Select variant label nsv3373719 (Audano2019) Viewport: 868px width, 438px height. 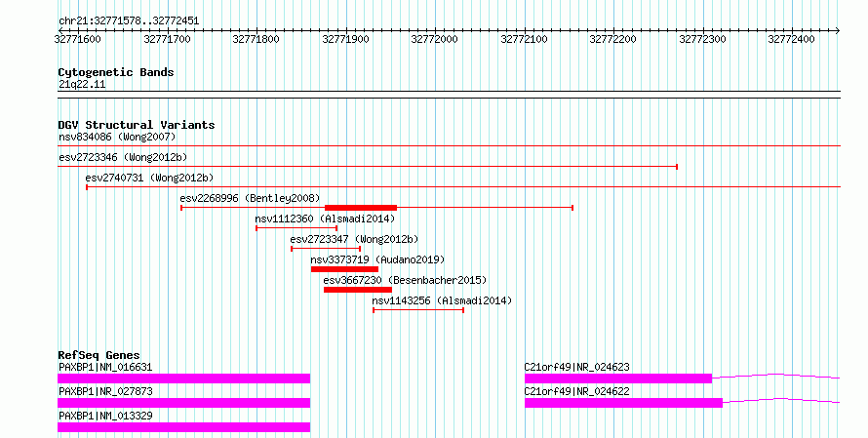point(377,259)
